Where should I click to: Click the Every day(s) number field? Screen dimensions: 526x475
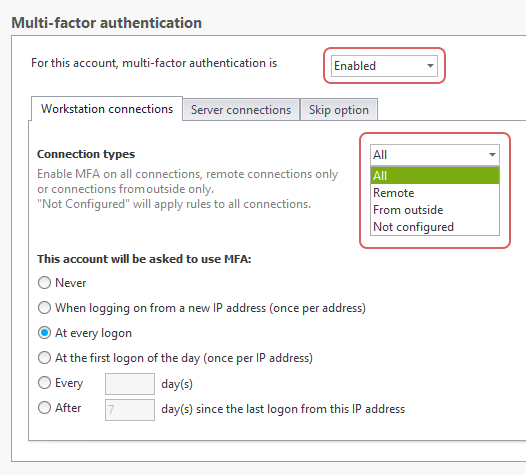click(x=130, y=384)
